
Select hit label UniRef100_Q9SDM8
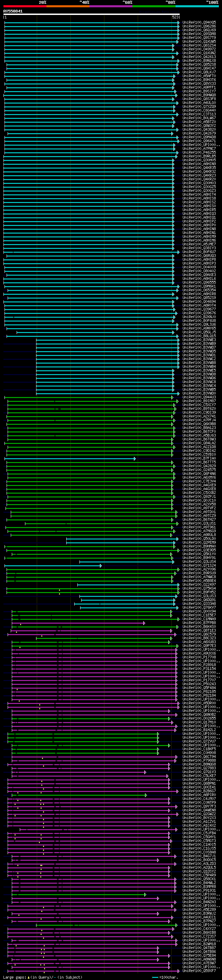pos(199,34)
